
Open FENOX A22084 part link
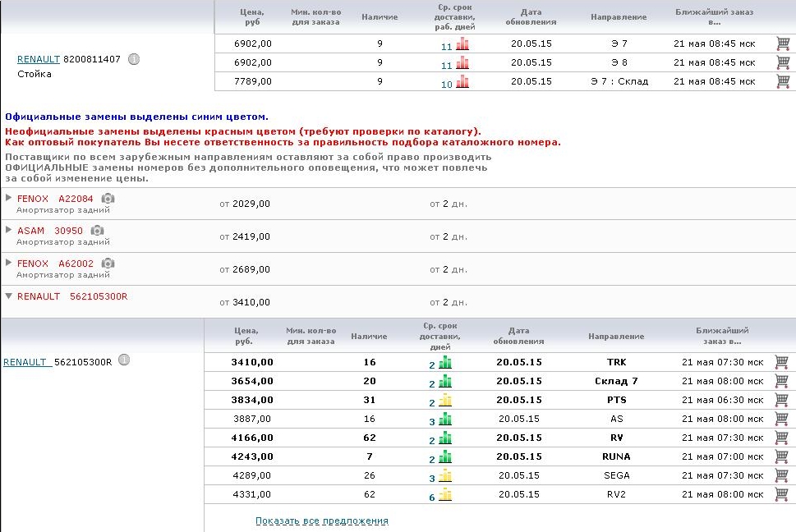point(55,199)
